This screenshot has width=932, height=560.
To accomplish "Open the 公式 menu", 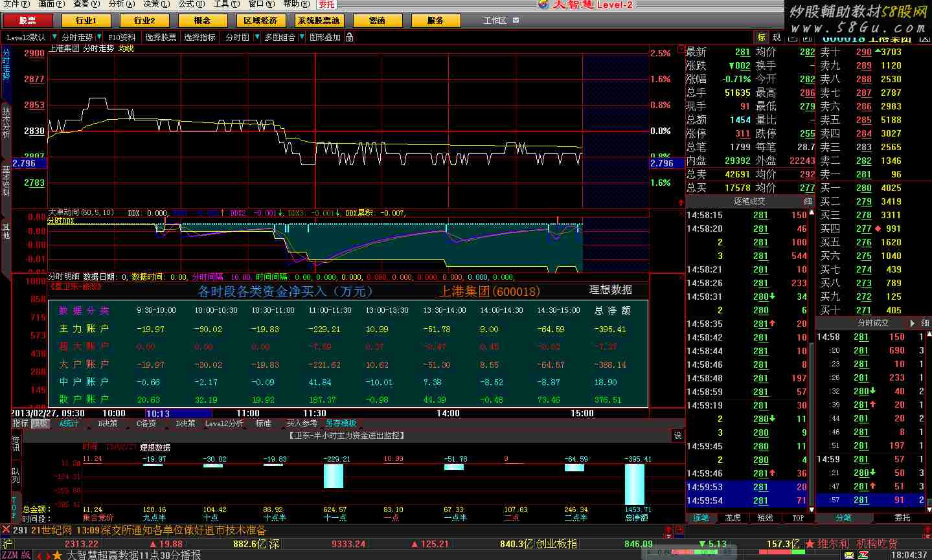I will tap(190, 4).
